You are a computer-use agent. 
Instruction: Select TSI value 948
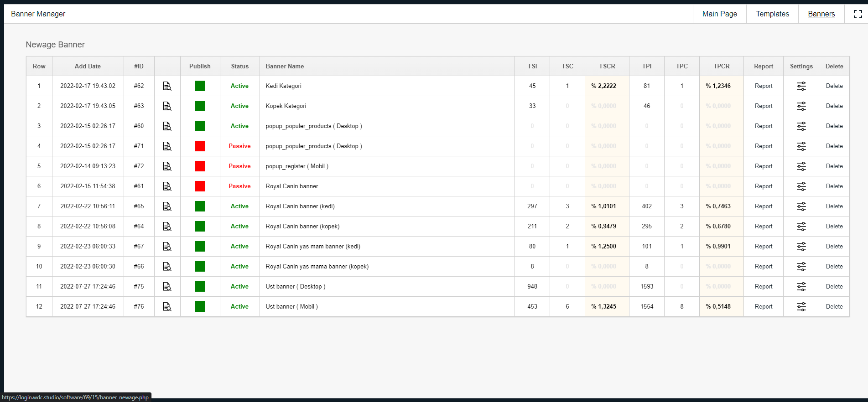point(532,287)
